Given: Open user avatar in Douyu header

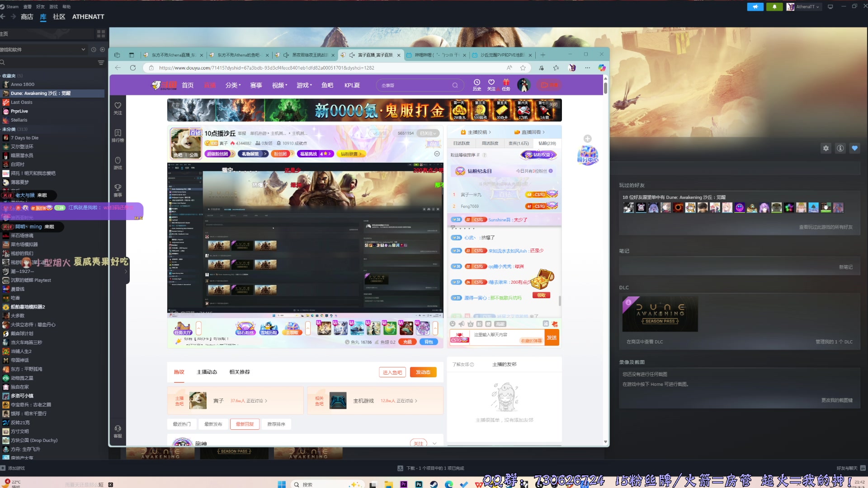Looking at the screenshot, I should click(524, 84).
